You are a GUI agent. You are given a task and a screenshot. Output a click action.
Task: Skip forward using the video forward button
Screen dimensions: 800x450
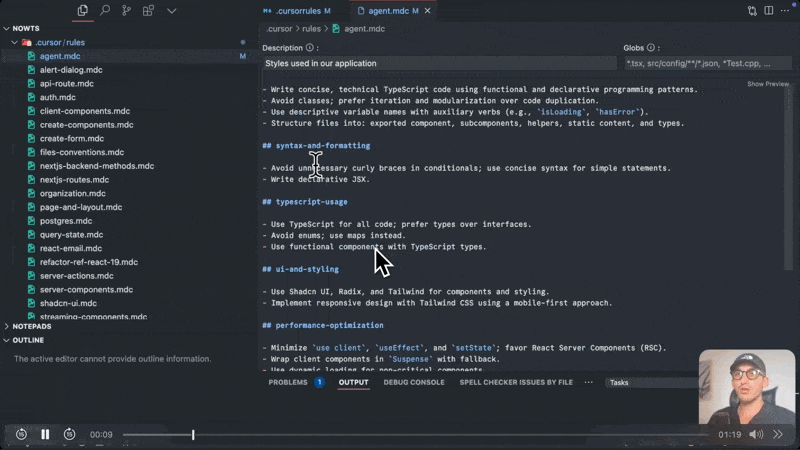click(x=69, y=434)
